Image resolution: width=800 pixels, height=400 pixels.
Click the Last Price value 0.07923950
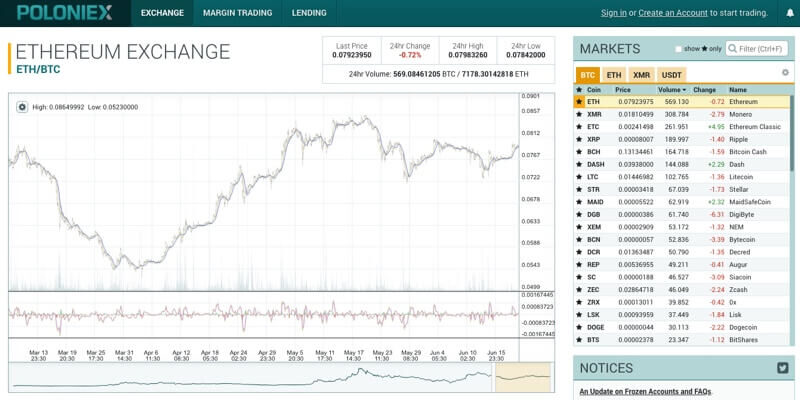point(352,55)
